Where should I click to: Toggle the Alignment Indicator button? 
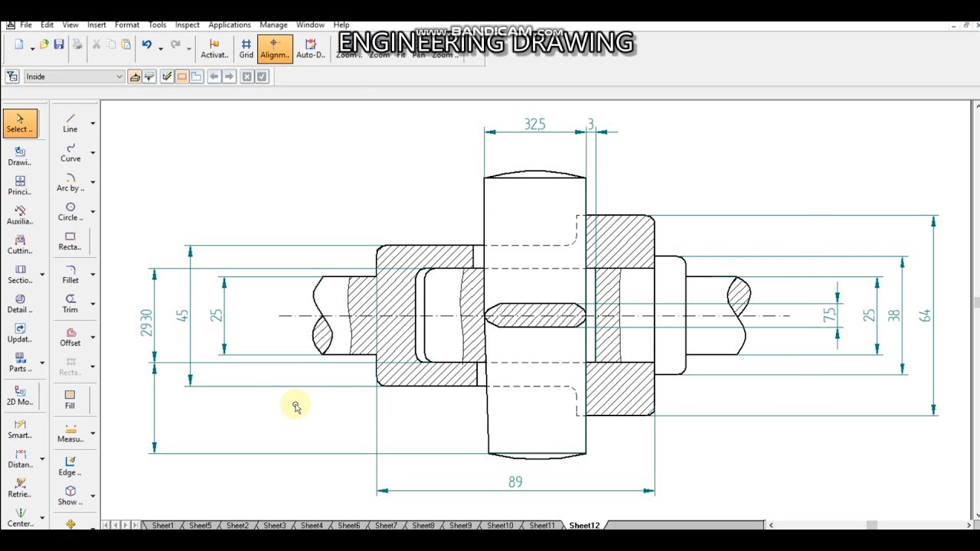[x=275, y=49]
